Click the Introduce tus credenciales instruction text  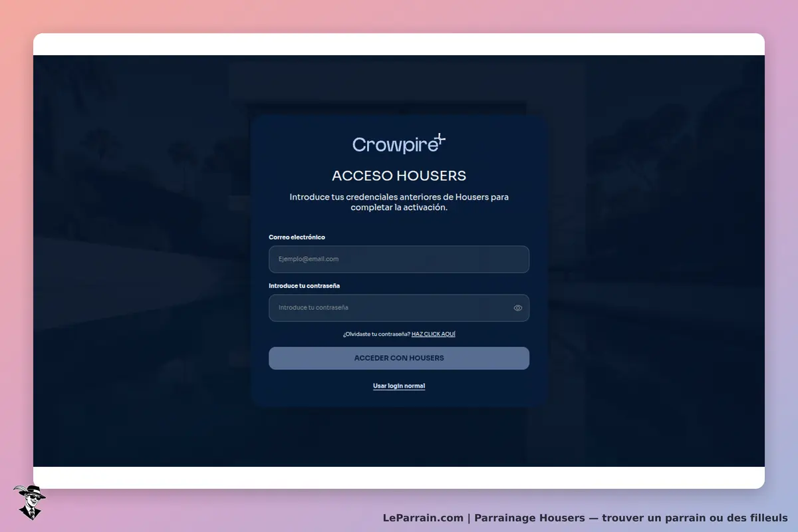tap(399, 202)
